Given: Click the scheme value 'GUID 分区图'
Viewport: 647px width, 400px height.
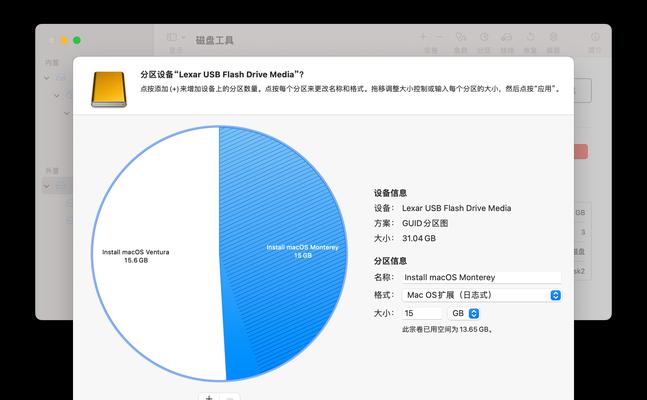Looking at the screenshot, I should pos(425,223).
